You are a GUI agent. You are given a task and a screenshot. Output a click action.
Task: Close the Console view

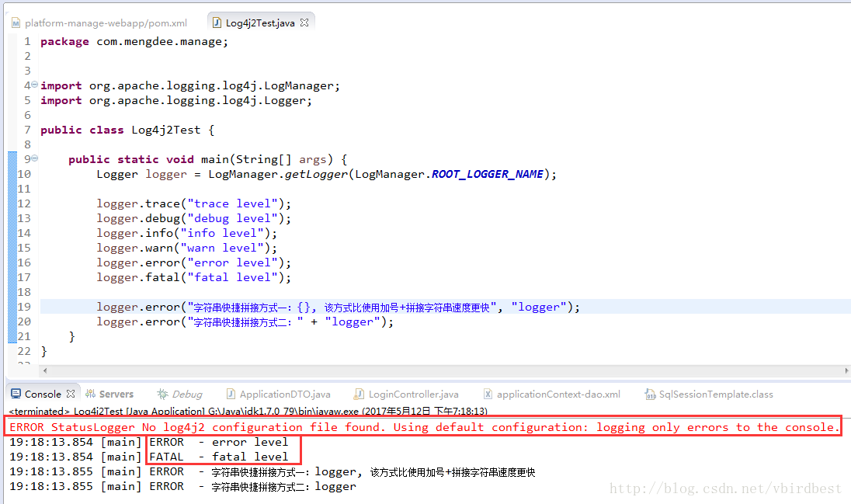[x=71, y=394]
